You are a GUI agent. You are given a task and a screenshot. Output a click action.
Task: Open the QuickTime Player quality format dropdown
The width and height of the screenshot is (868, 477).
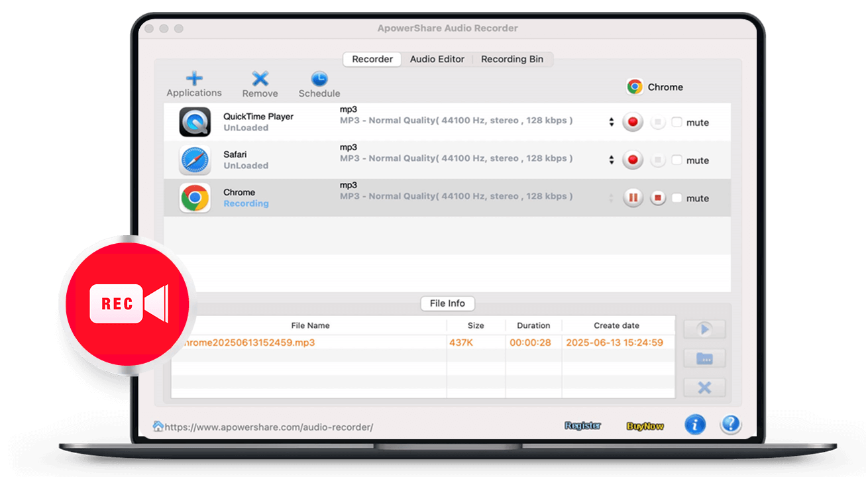611,121
